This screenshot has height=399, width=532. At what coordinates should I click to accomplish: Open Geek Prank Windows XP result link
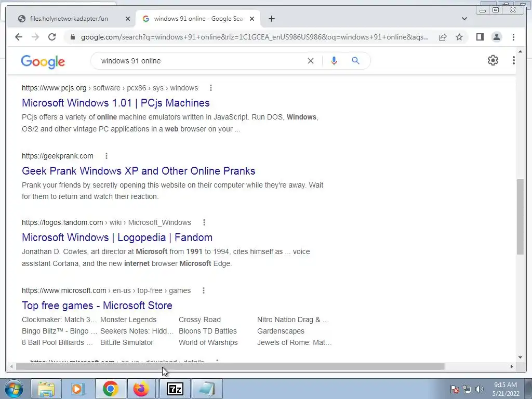pyautogui.click(x=138, y=170)
